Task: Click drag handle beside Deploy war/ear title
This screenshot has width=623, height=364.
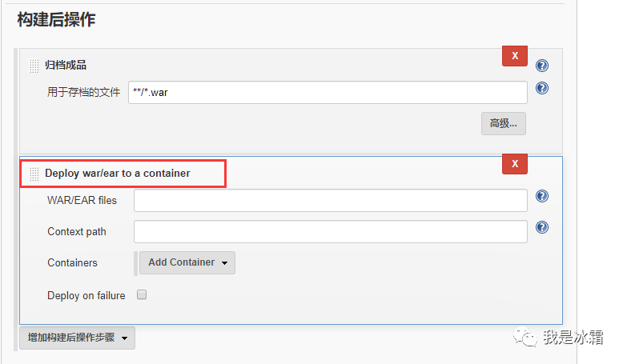Action: 34,174
